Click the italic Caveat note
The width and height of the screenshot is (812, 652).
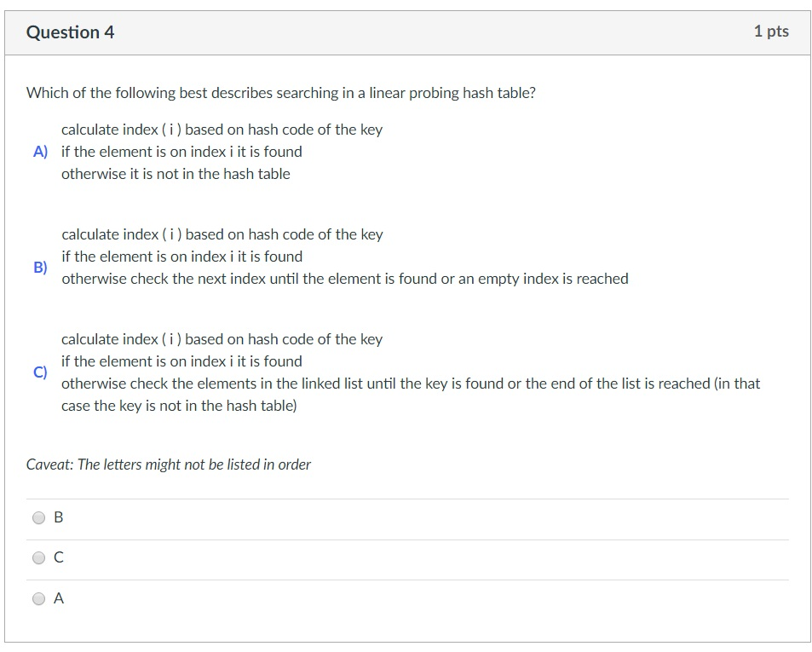(167, 464)
